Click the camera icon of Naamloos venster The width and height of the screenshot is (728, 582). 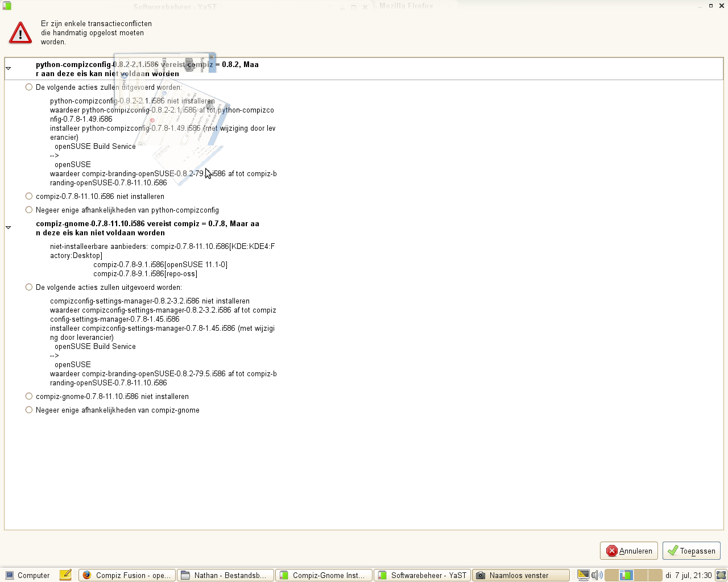[481, 575]
